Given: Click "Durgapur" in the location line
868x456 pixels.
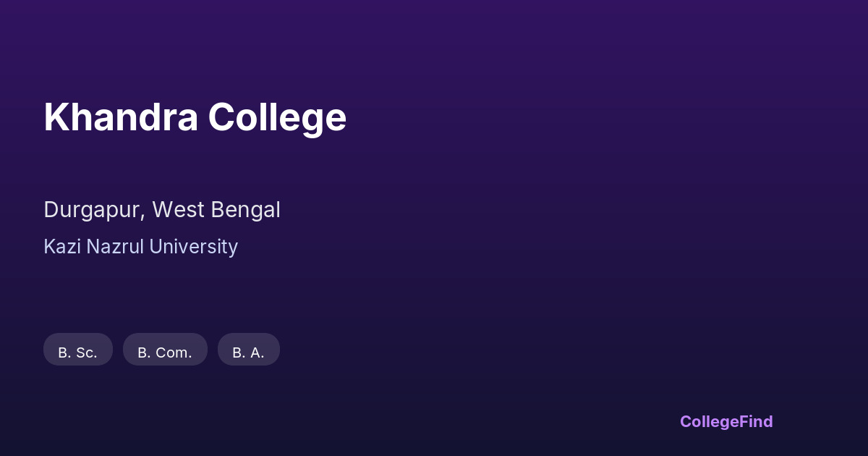Looking at the screenshot, I should [93, 210].
